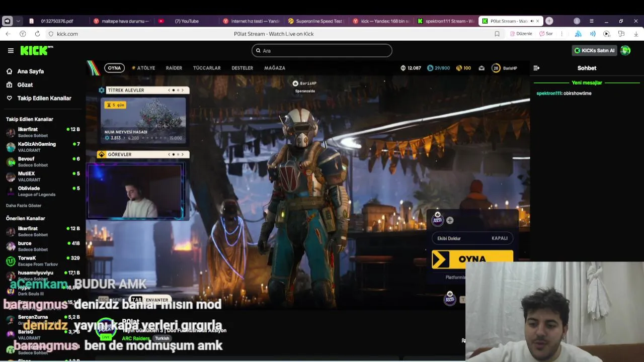Viewport: 644px width, 362px height.
Task: Switch to spektron111 Stream tab
Action: [x=446, y=21]
